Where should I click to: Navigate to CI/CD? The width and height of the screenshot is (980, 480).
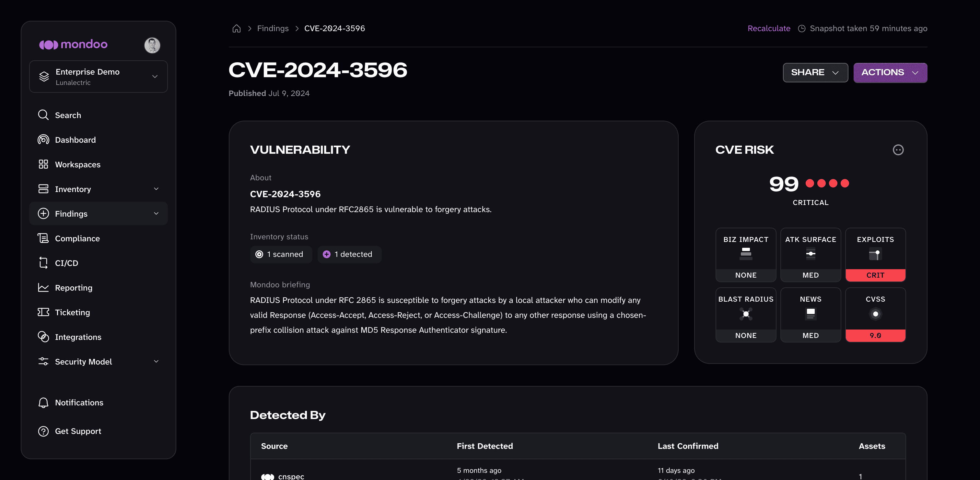[x=99, y=263]
